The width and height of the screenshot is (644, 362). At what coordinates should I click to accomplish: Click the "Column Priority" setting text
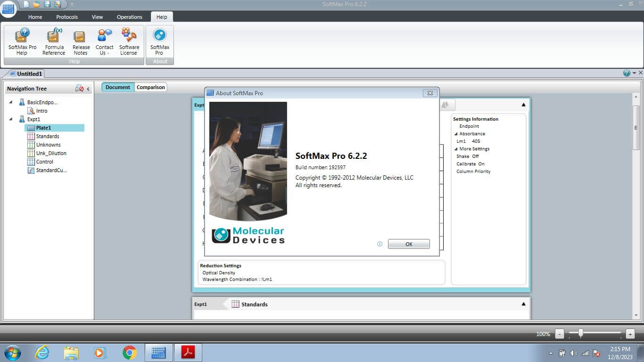point(473,172)
